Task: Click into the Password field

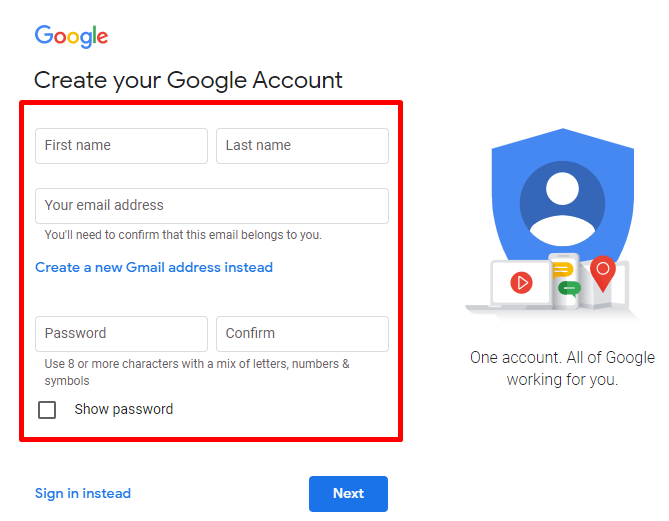Action: [x=121, y=334]
